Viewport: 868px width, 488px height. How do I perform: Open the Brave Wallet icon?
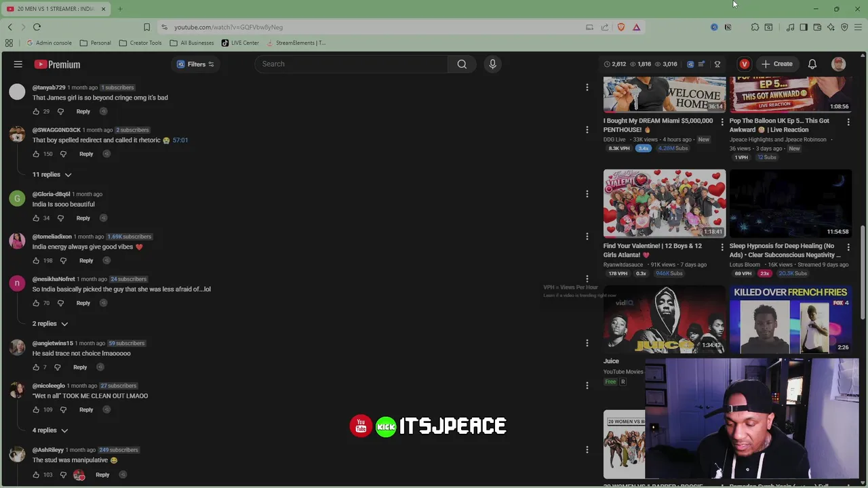point(817,27)
